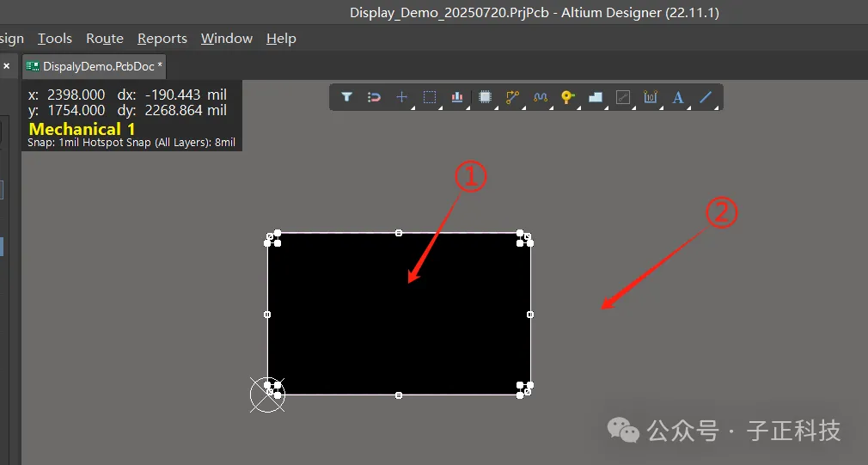Select the Place Polygon stair-shaped icon
Image resolution: width=868 pixels, height=465 pixels.
[x=596, y=97]
